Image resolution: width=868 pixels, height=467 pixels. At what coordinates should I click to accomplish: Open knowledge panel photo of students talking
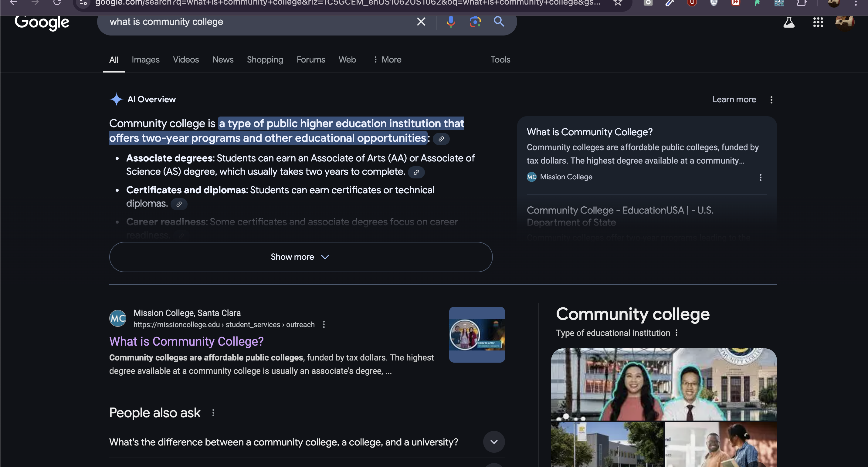pos(721,445)
